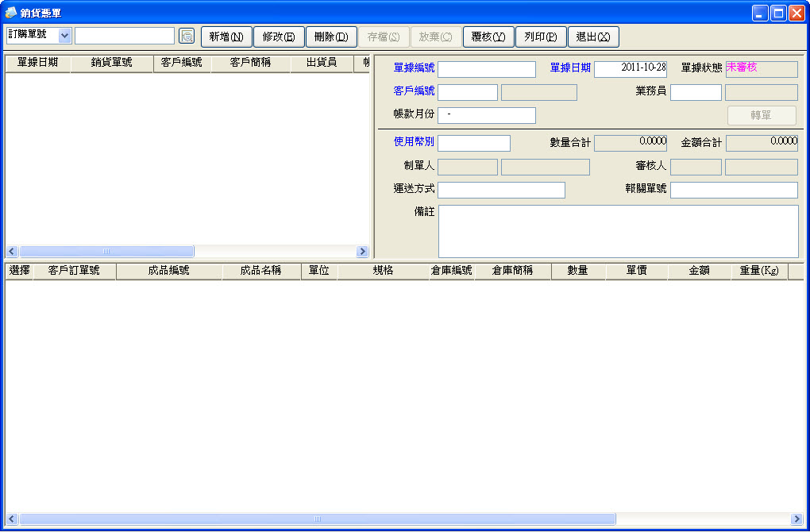
Task: Click the 轉單 button
Action: click(762, 115)
